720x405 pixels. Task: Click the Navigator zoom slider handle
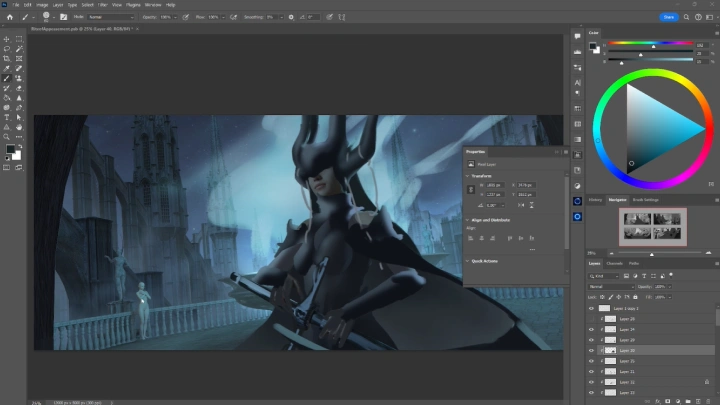tap(652, 254)
